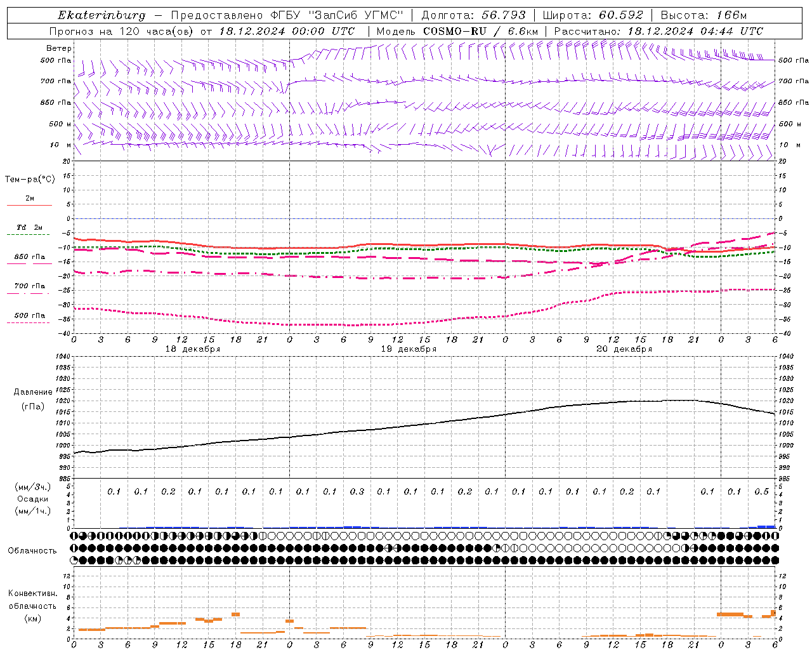Click the "Тем-ра(°C)" temperature panel label
The image size is (812, 650).
(30, 180)
